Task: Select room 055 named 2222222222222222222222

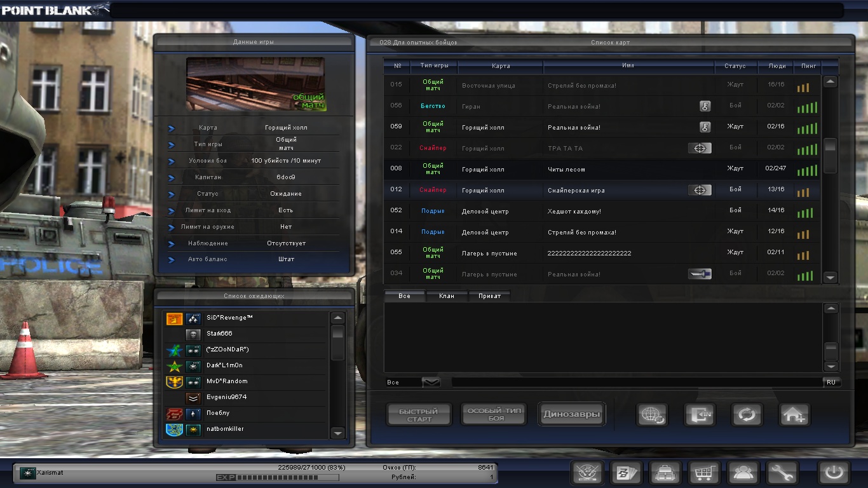Action: tap(602, 253)
